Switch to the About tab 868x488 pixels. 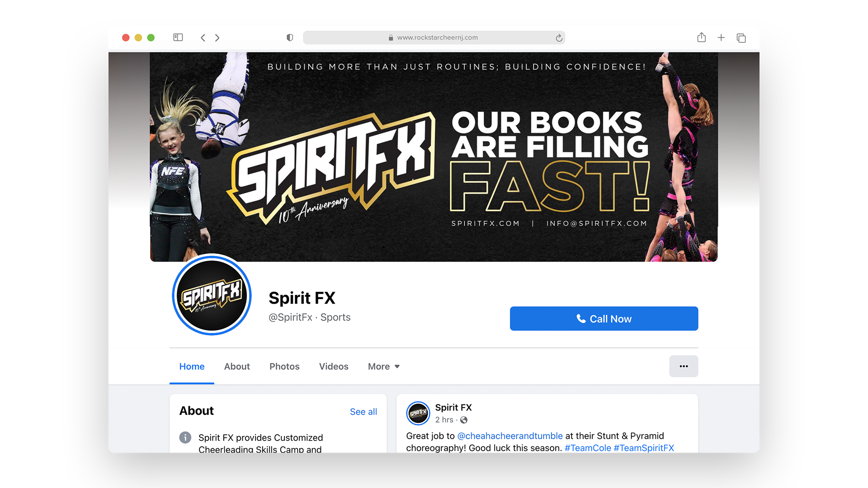237,366
